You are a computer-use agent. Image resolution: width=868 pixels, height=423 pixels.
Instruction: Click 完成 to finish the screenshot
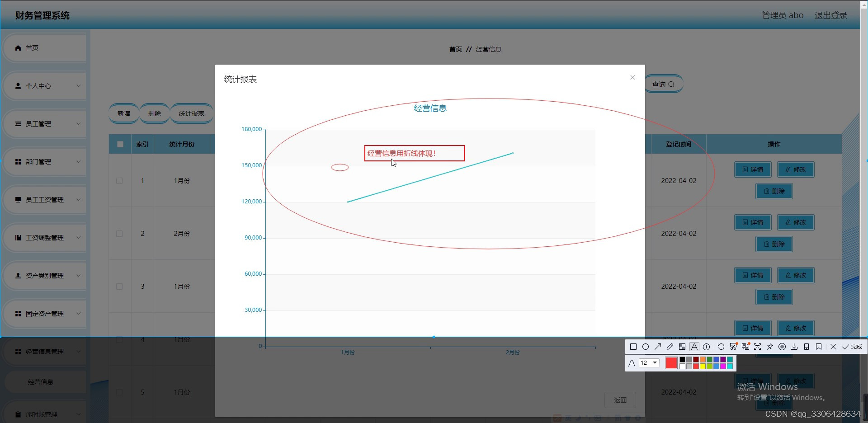(852, 347)
